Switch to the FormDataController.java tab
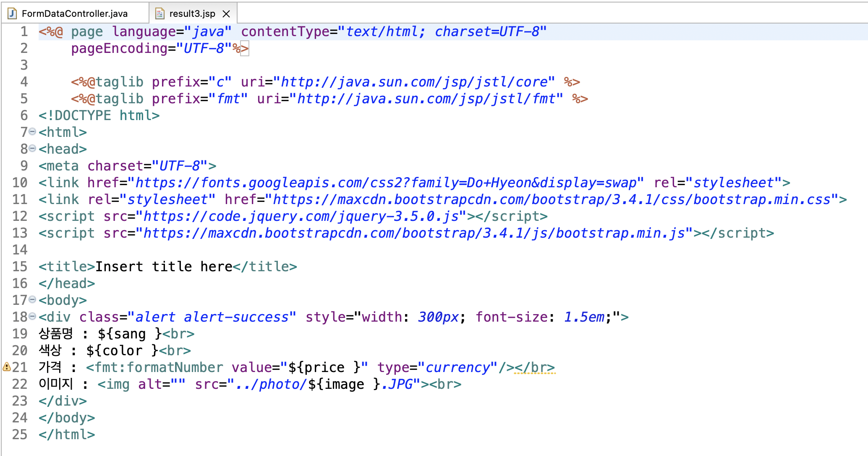 click(74, 13)
